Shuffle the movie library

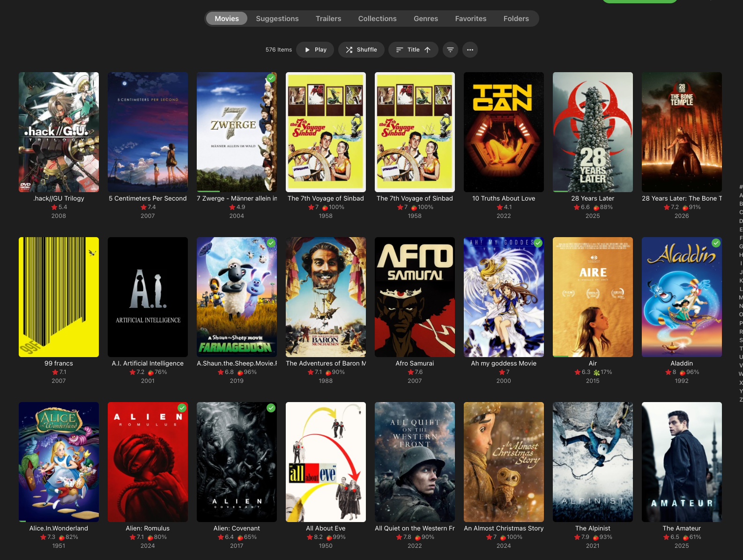pos(361,50)
